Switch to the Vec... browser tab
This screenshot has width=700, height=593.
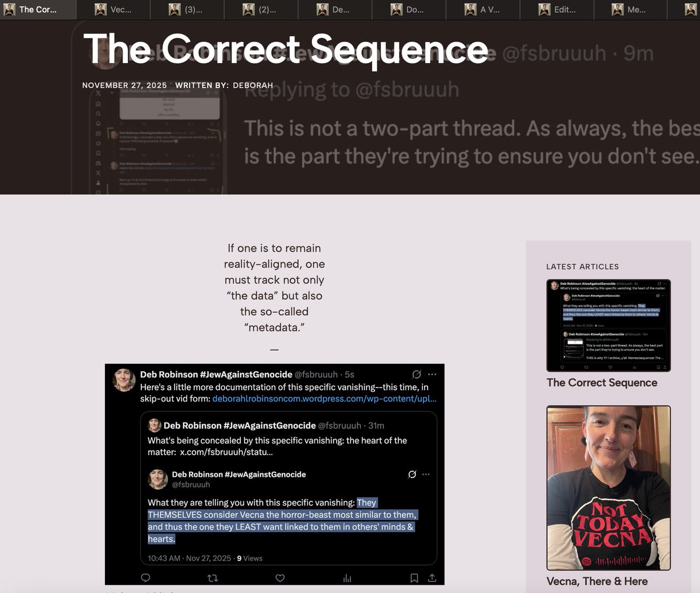pyautogui.click(x=112, y=9)
